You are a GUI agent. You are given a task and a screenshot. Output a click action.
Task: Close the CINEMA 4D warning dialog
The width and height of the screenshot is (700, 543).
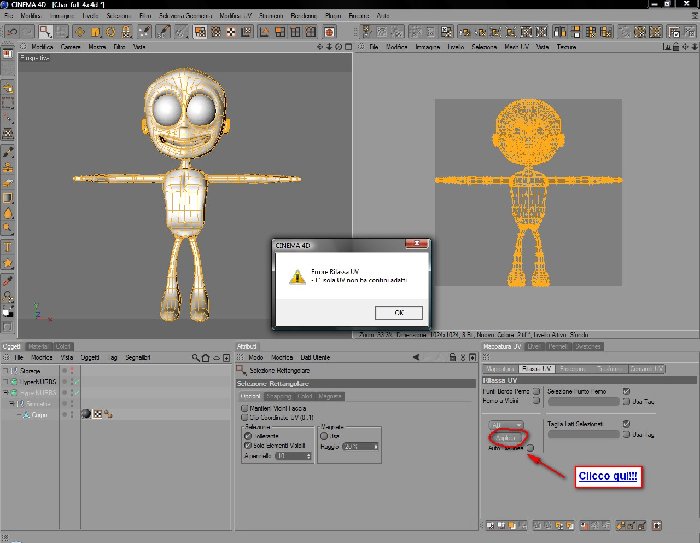[417, 243]
